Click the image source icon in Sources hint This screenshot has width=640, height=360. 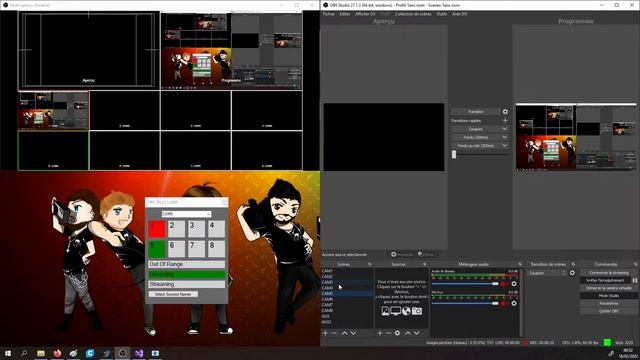[x=385, y=311]
